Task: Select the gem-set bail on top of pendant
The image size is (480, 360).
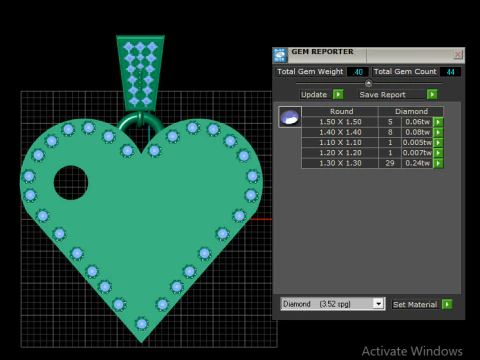Action: pyautogui.click(x=140, y=73)
